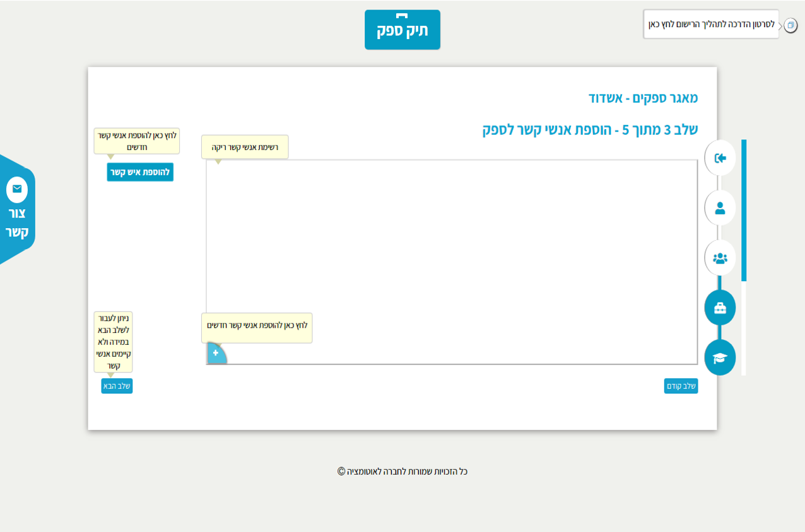Go back using the 'שלב קודם' button

tap(681, 386)
